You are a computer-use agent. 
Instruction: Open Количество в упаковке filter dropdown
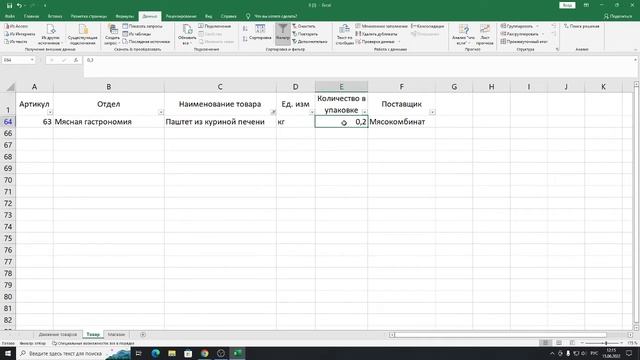[364, 112]
